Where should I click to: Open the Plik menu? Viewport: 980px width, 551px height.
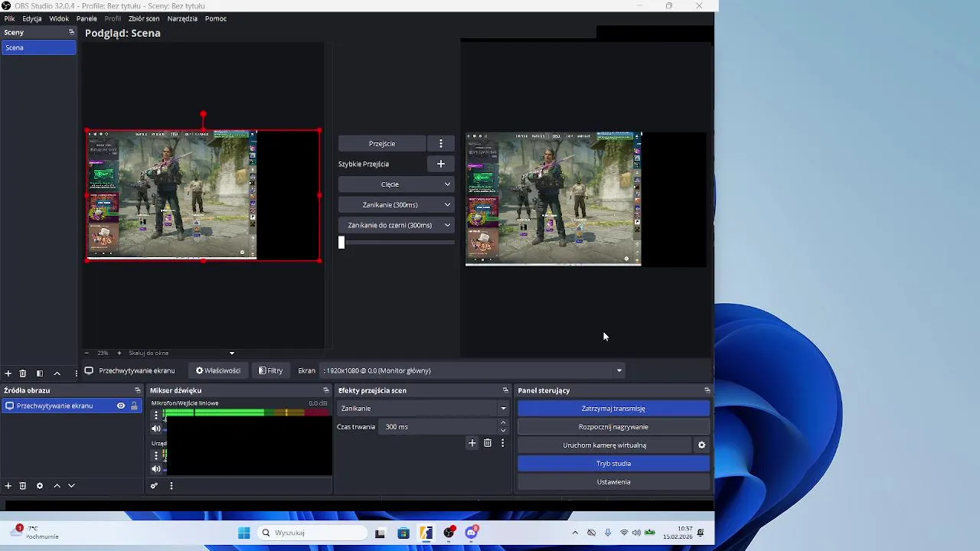9,18
